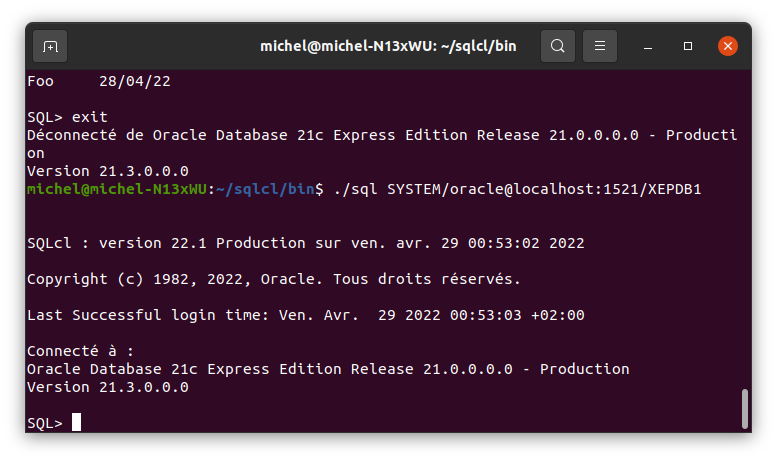Click the Oracle Copyright line
The image size is (777, 461).
click(x=273, y=279)
